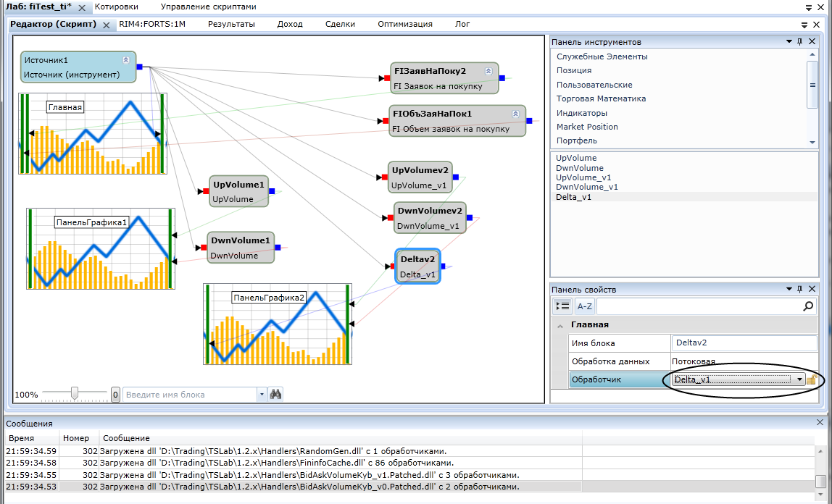Click the canvas zoom slider handle
This screenshot has width=832, height=504.
point(74,393)
